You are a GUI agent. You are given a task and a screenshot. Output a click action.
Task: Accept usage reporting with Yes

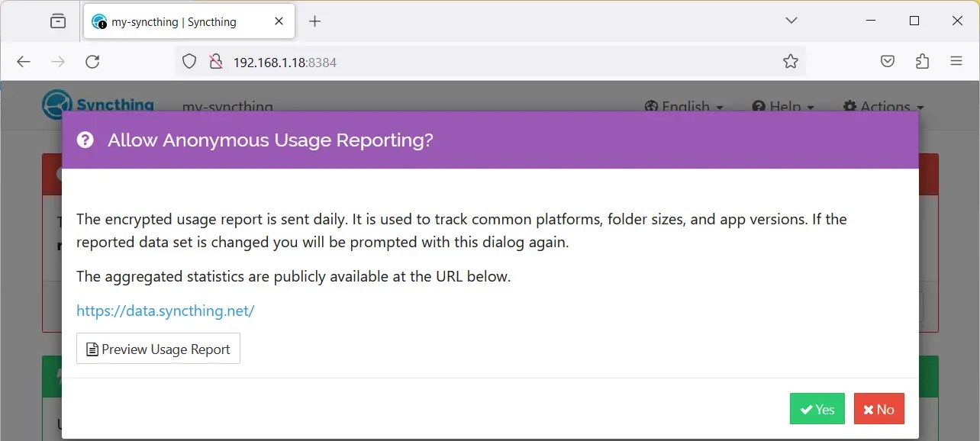coord(817,409)
